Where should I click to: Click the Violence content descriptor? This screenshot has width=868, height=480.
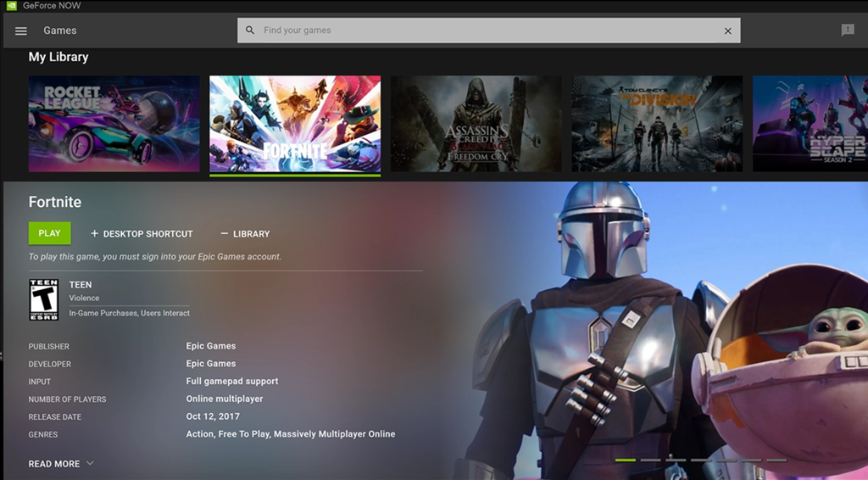pos(84,298)
